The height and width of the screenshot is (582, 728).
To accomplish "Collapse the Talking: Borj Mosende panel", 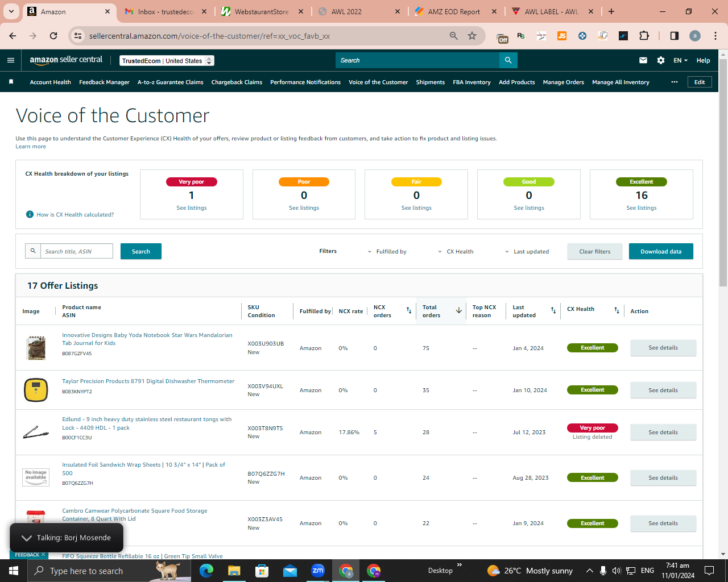I will (26, 538).
